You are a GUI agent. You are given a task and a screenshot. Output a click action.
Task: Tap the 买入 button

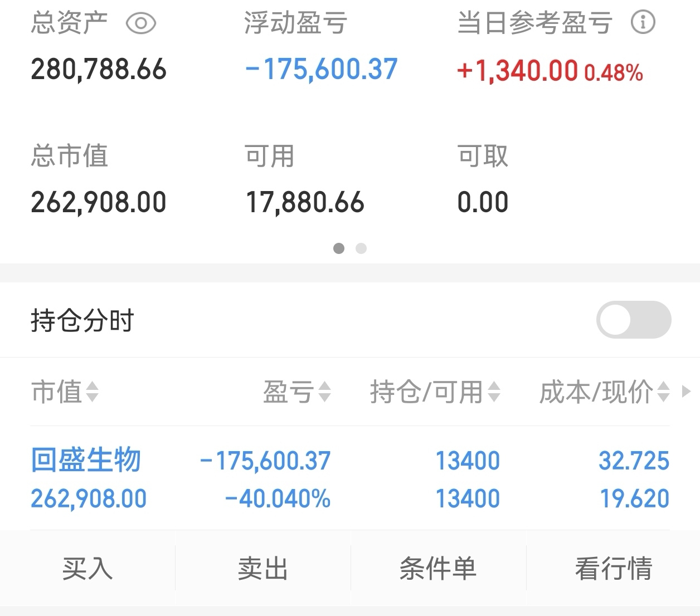pos(87,568)
